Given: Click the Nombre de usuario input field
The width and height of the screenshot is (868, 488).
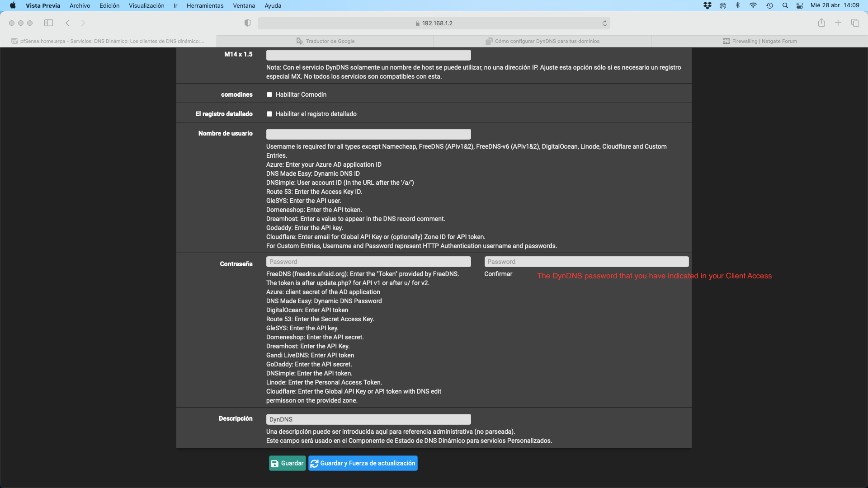Looking at the screenshot, I should (368, 134).
